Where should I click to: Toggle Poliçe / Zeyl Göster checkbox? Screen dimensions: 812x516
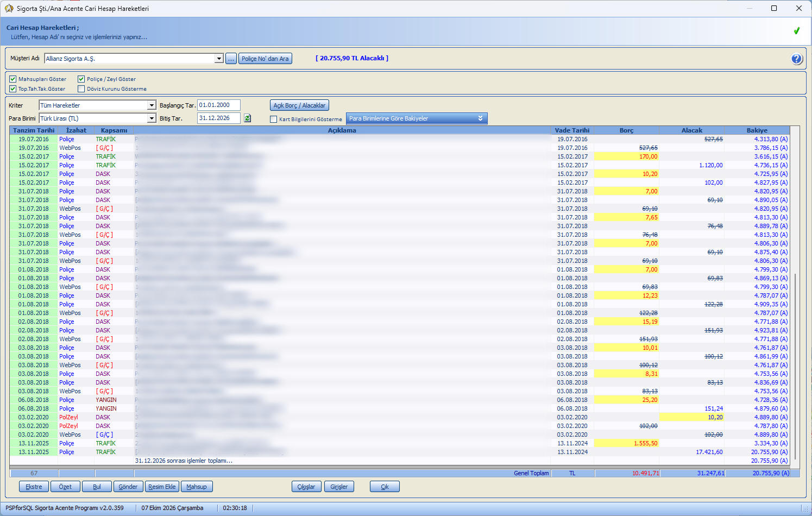point(81,79)
